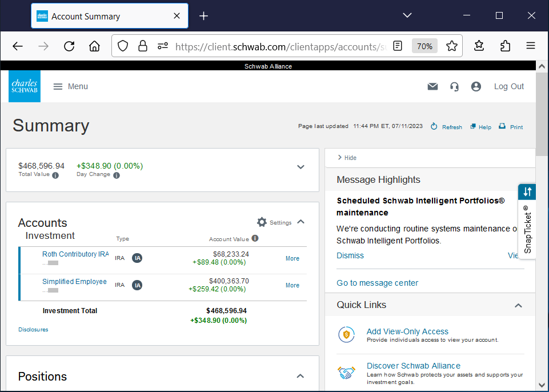Hide the right sidebar panel

(347, 158)
